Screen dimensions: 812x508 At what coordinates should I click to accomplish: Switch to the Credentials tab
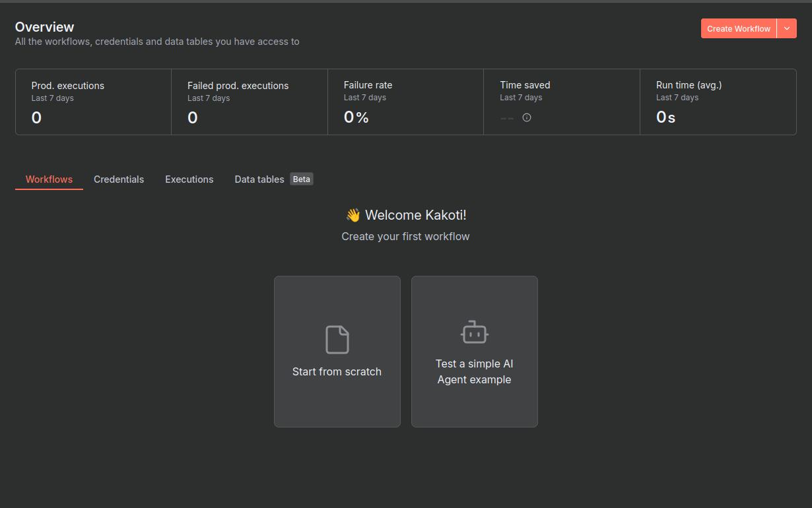click(x=119, y=179)
